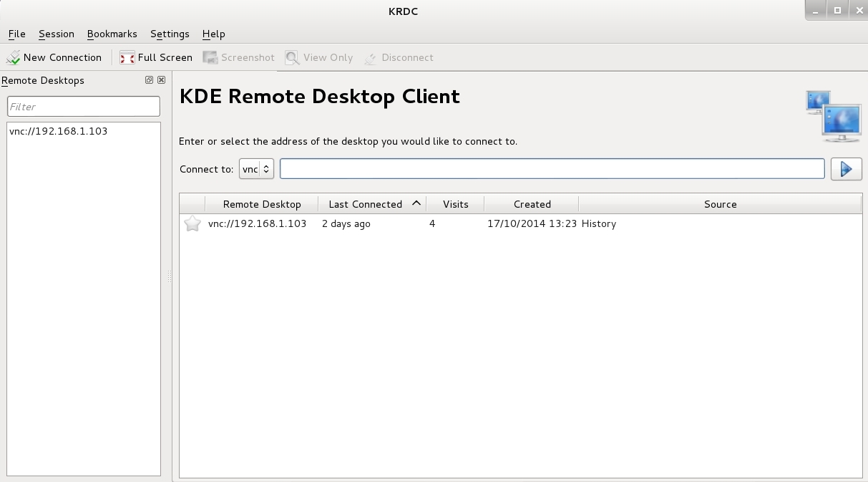Click the star bookmark icon for 192.168.1.103

click(192, 223)
